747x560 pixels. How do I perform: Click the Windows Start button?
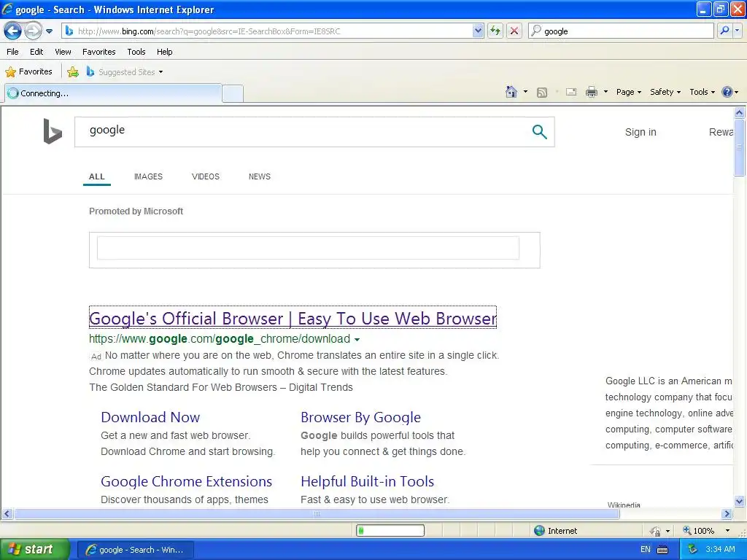(x=34, y=550)
